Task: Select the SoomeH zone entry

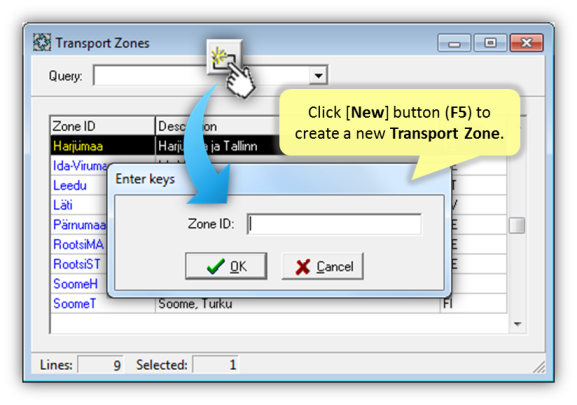Action: pyautogui.click(x=75, y=284)
